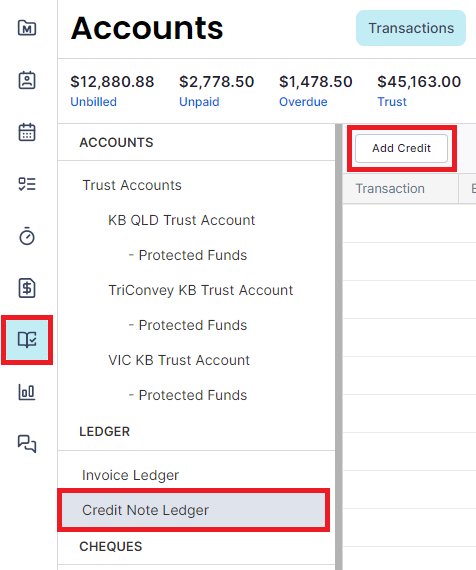Open the Calendar icon in sidebar
The width and height of the screenshot is (476, 570).
coord(27,132)
